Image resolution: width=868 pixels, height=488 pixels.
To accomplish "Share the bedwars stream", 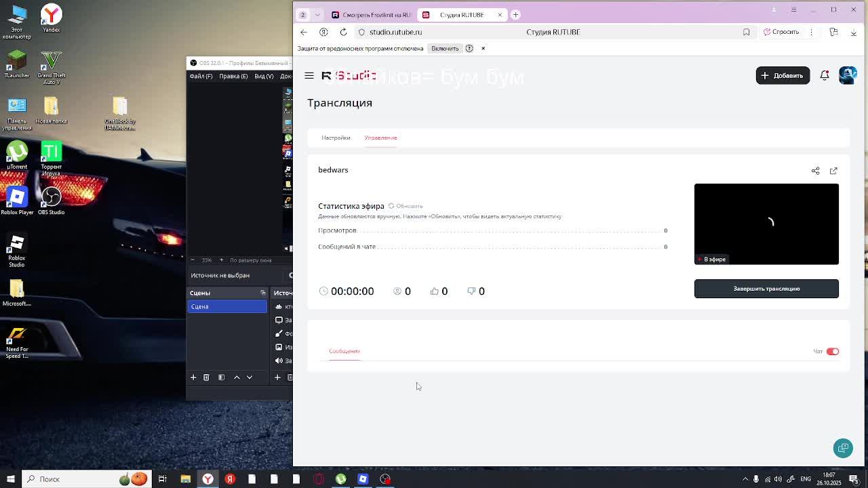I will [816, 171].
